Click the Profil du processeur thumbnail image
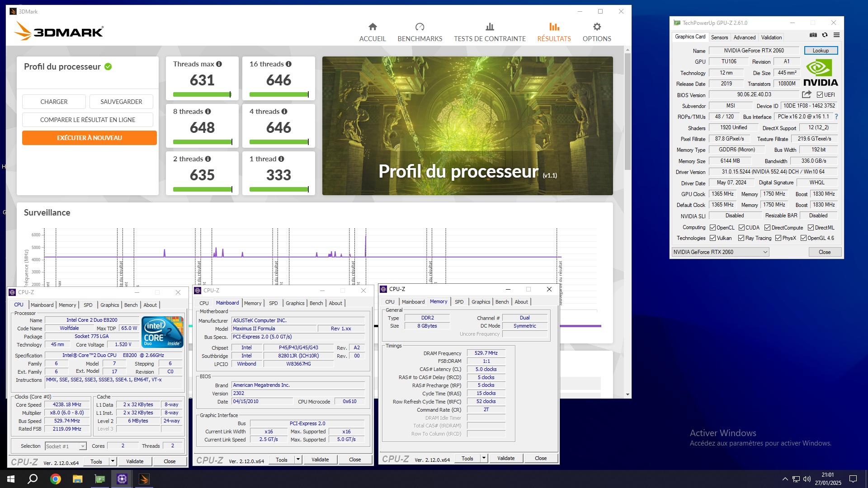 pyautogui.click(x=467, y=126)
